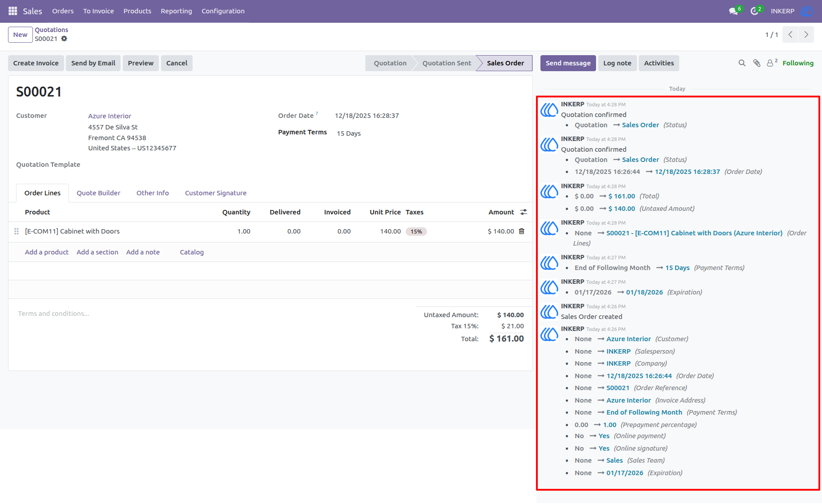Open the apps grid menu icon
822x504 pixels.
pos(13,11)
